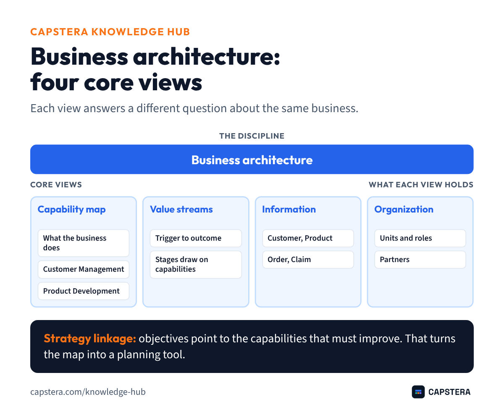Select the Organization heading

[404, 209]
